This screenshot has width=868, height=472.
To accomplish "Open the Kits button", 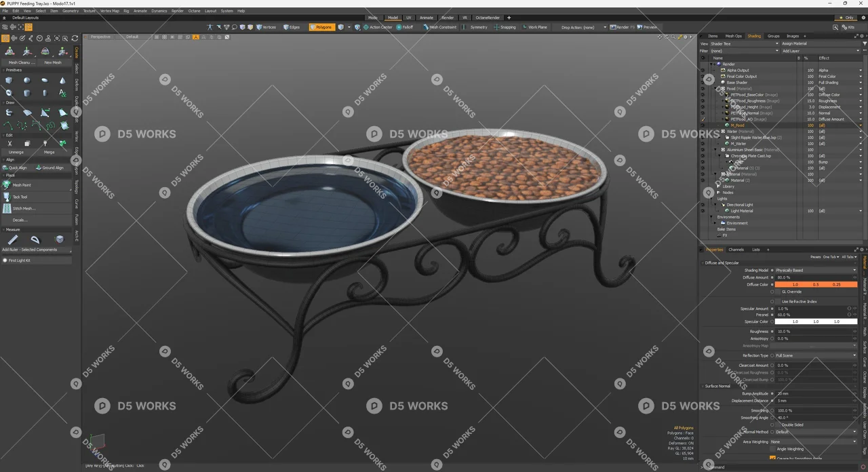I will (848, 27).
